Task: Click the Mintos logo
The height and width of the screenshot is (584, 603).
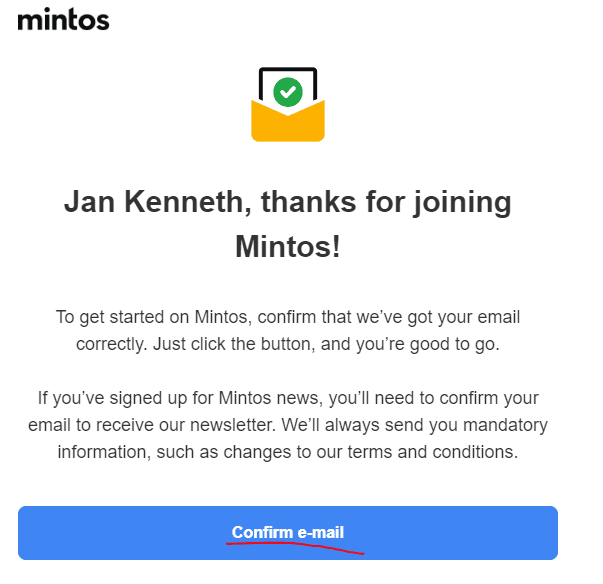Action: (x=63, y=19)
